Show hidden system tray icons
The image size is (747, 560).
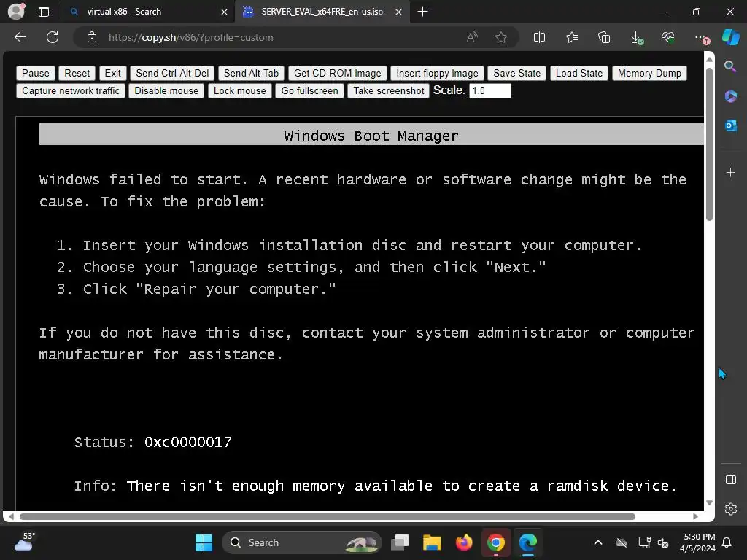pos(598,542)
